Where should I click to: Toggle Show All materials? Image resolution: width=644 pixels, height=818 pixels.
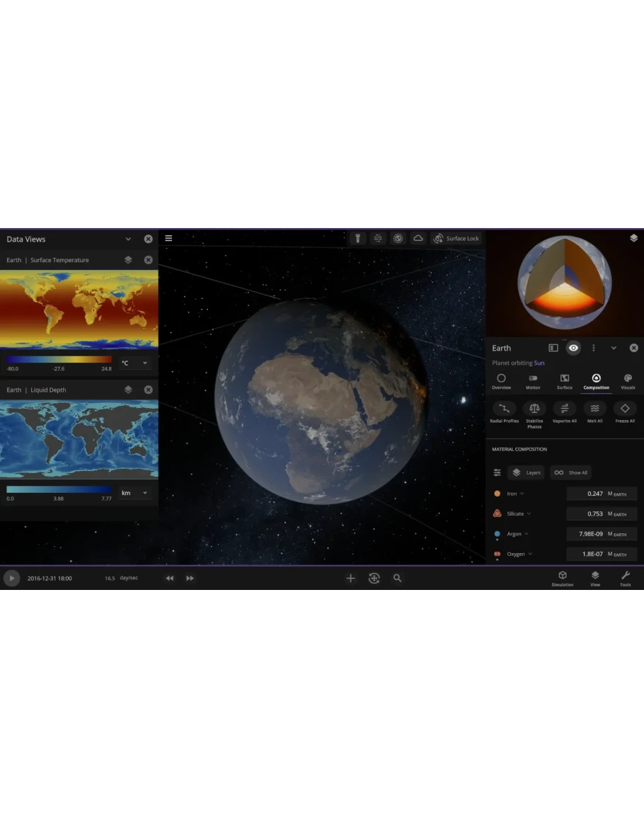pyautogui.click(x=570, y=472)
